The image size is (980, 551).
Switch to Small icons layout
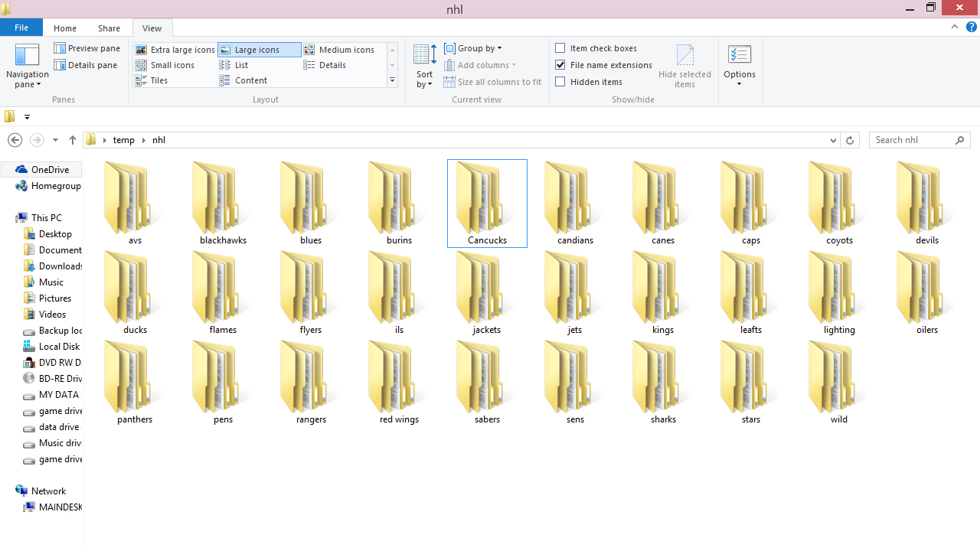165,65
